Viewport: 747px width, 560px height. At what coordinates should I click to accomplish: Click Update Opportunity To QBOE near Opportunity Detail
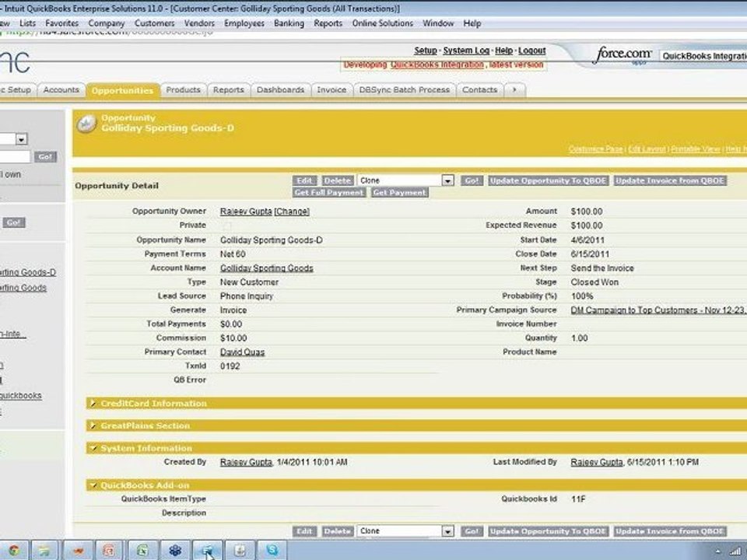tap(549, 180)
